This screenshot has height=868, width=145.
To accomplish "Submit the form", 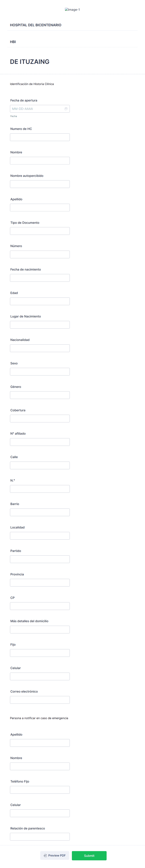I will point(89,856).
